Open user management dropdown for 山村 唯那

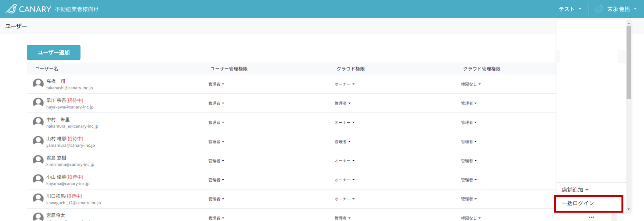[x=216, y=142]
